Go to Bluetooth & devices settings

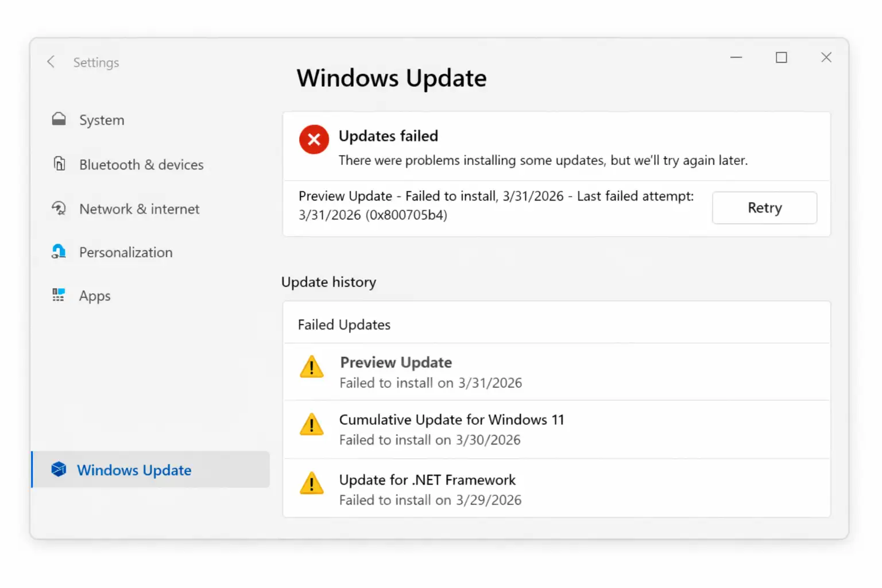click(141, 165)
